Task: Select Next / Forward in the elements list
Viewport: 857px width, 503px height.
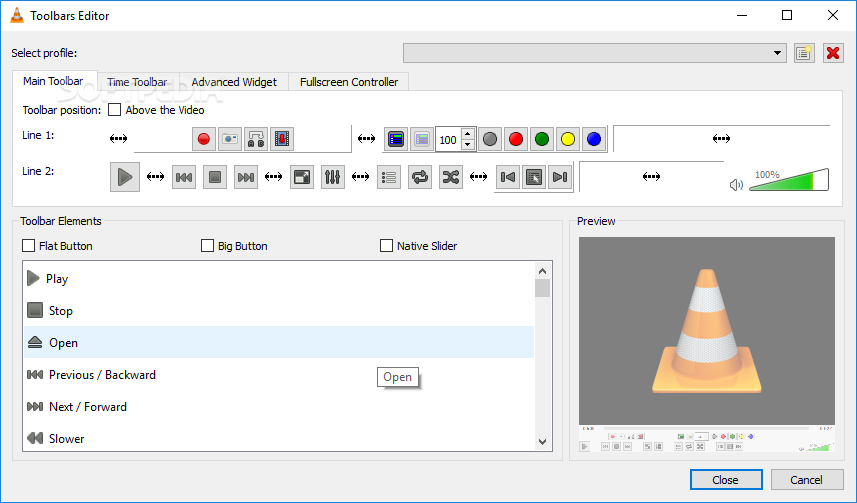Action: [x=279, y=406]
